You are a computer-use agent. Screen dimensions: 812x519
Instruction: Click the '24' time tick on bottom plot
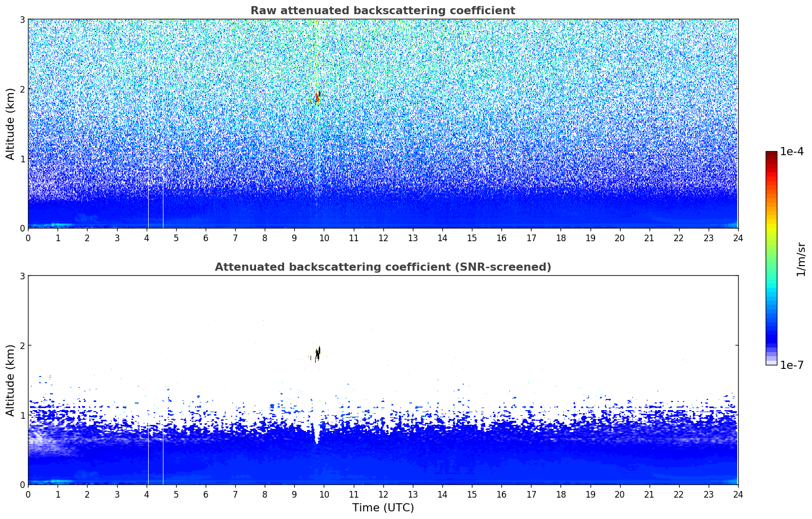pos(738,494)
